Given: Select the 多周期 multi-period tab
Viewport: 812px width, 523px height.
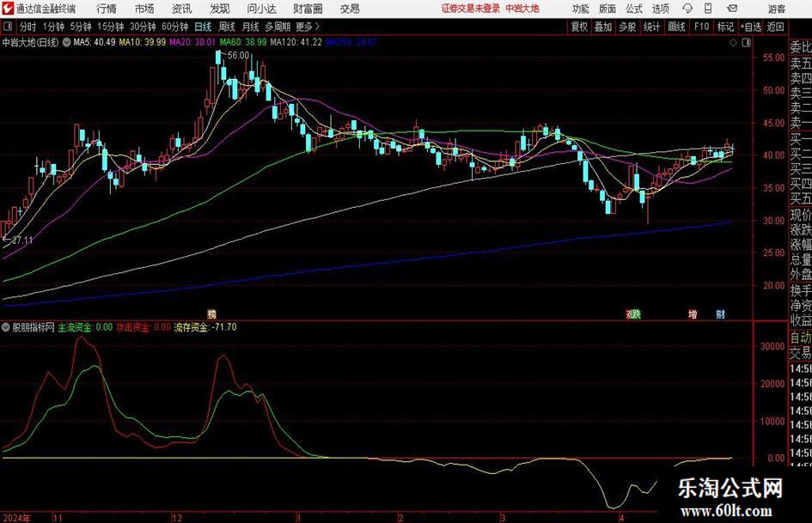Looking at the screenshot, I should click(278, 27).
